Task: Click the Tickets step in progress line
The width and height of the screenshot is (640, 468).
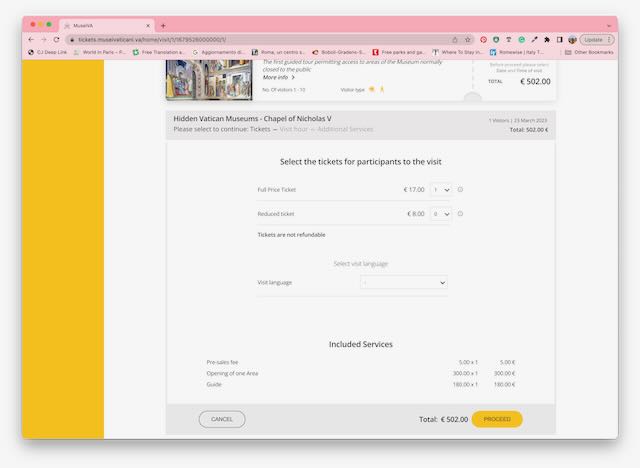Action: (260, 129)
